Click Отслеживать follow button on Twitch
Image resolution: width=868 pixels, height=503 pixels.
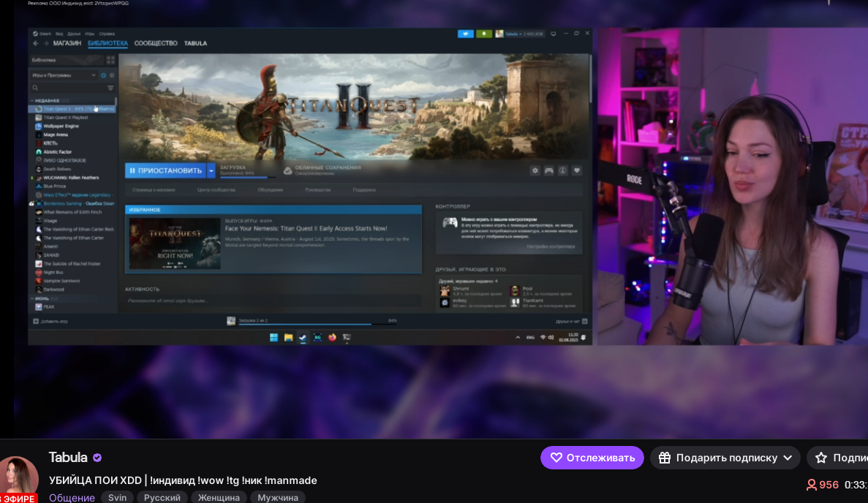click(x=592, y=458)
